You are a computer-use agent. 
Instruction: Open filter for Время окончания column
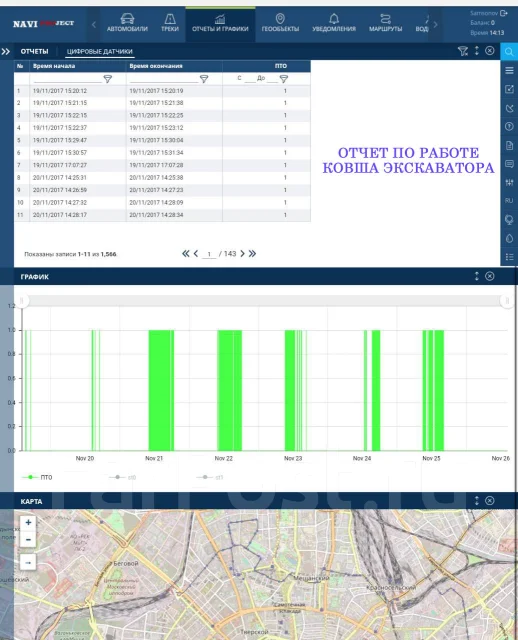coord(204,79)
